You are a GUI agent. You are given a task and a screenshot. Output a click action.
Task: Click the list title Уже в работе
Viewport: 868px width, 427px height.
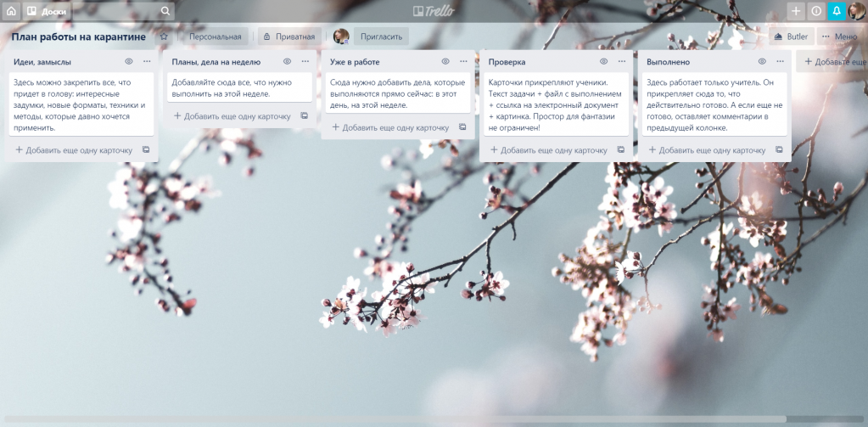pos(355,62)
